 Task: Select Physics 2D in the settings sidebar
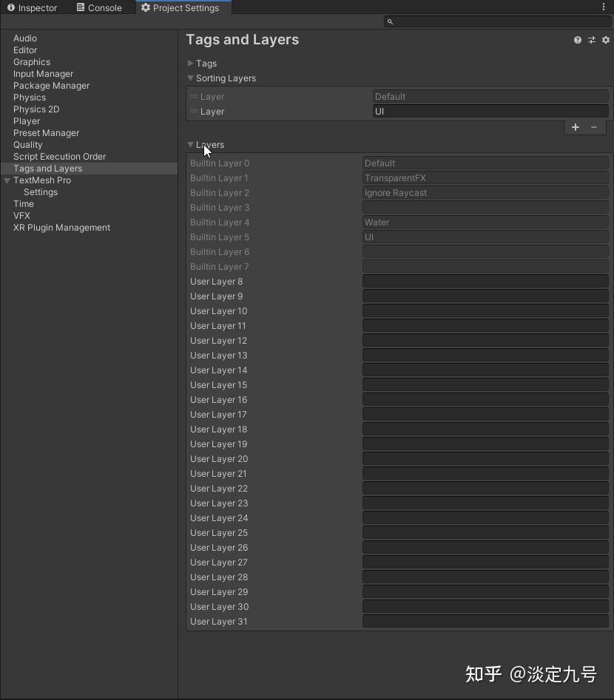[x=36, y=109]
